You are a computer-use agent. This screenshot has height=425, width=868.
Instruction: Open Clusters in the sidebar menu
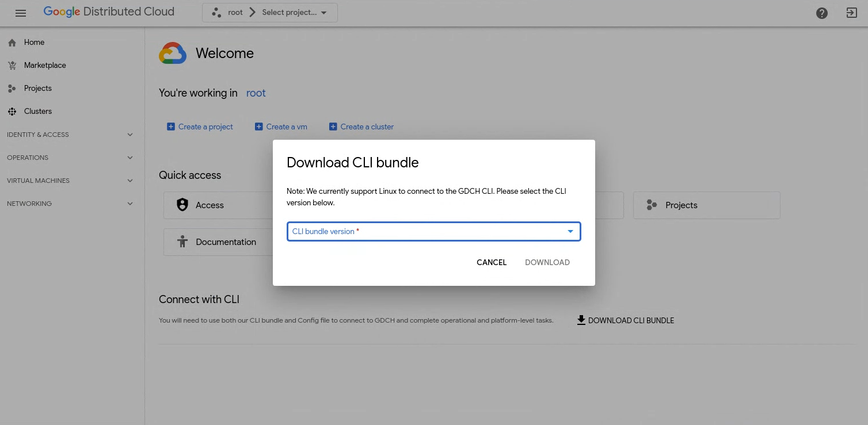click(72, 112)
